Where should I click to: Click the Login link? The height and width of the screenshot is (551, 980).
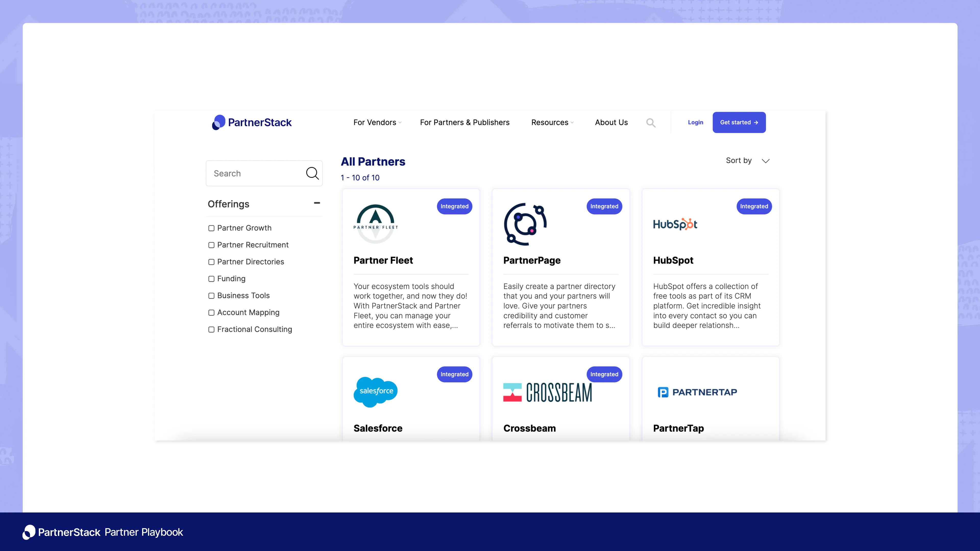[x=695, y=122]
